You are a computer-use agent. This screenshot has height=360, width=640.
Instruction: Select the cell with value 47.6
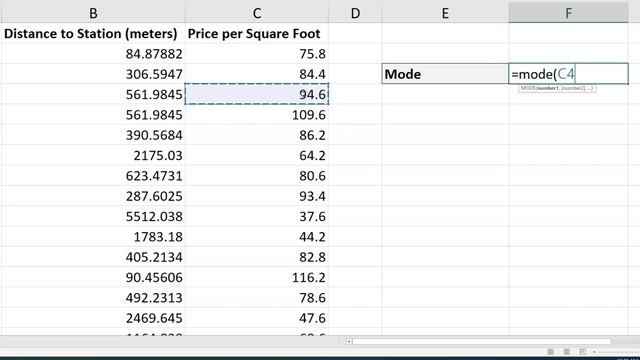click(x=257, y=318)
